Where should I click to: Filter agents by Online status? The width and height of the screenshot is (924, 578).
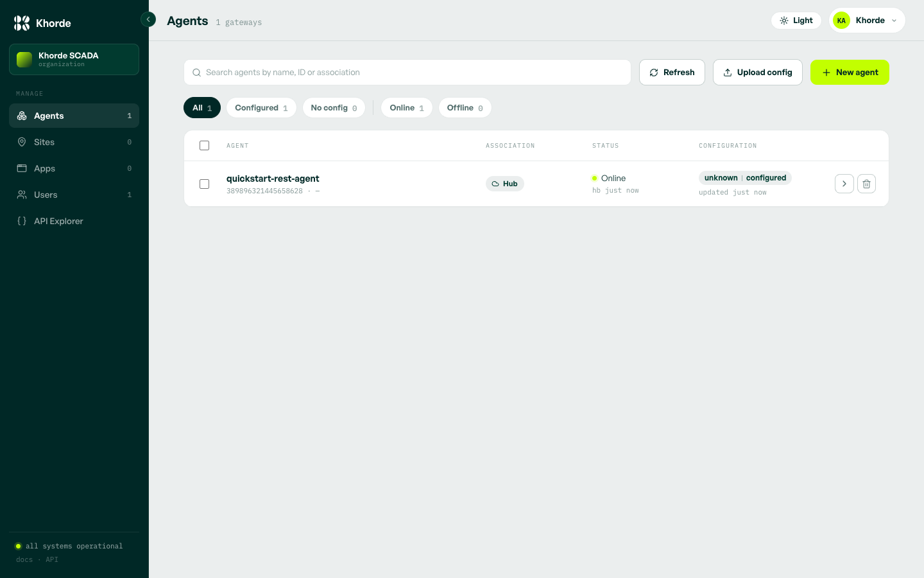pyautogui.click(x=407, y=108)
